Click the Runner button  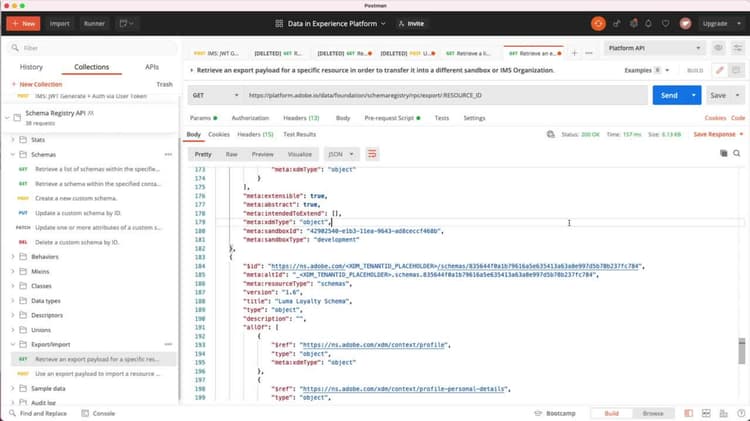coord(94,23)
